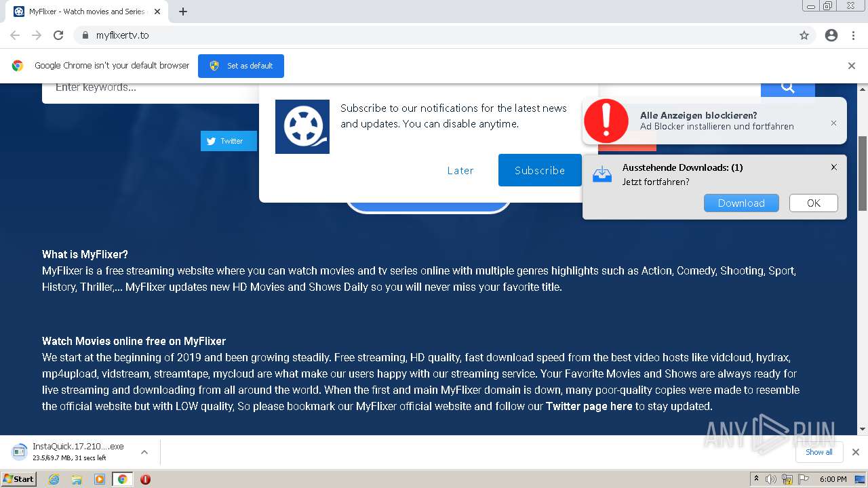
Task: Click the scrollbar up arrow
Action: [x=863, y=89]
